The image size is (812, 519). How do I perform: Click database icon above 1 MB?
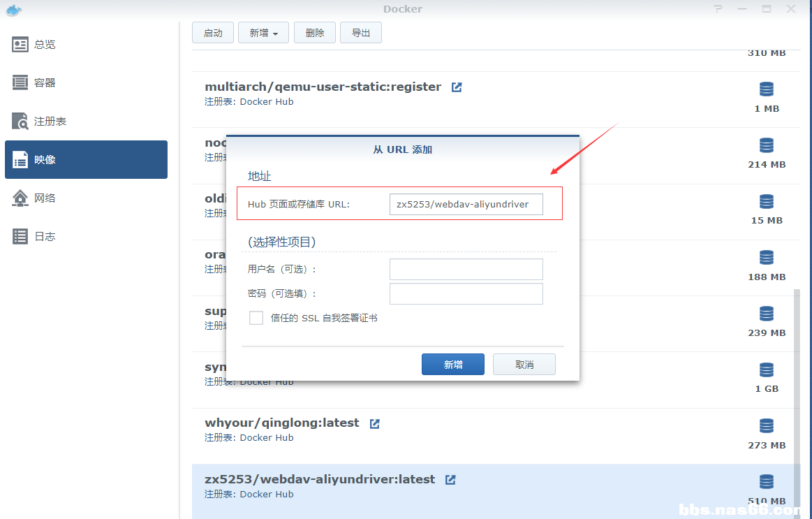click(x=767, y=89)
